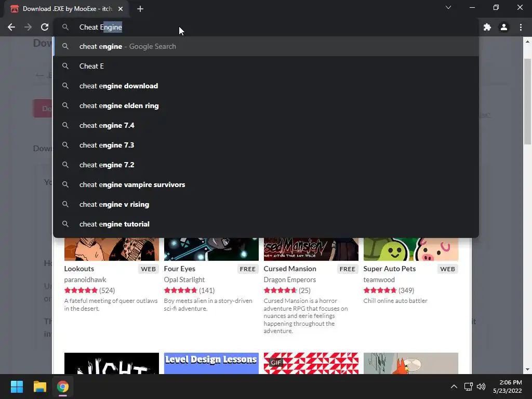Click the FREE badge on Cursed Mansion

(348, 269)
